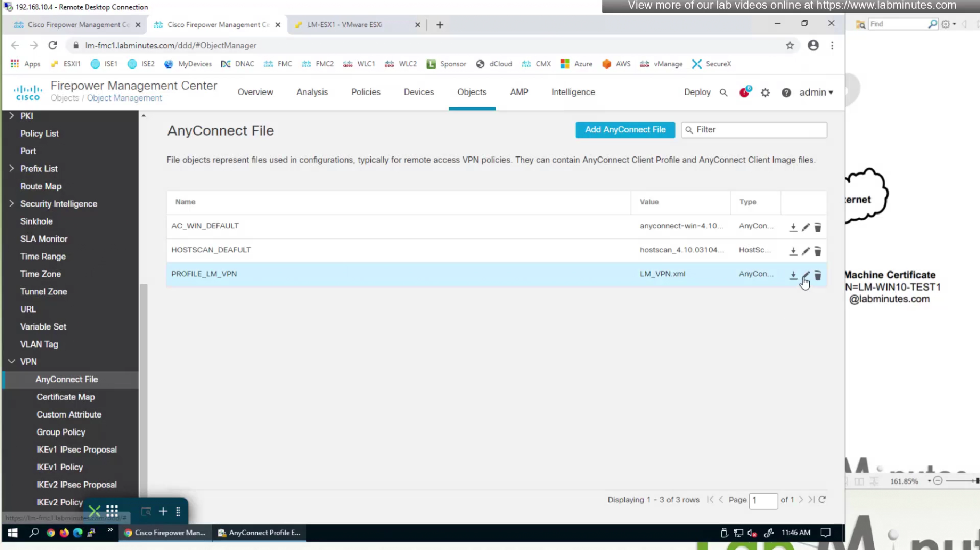Screen dimensions: 980x550
Task: Bookmark this page with star icon
Action: click(790, 45)
